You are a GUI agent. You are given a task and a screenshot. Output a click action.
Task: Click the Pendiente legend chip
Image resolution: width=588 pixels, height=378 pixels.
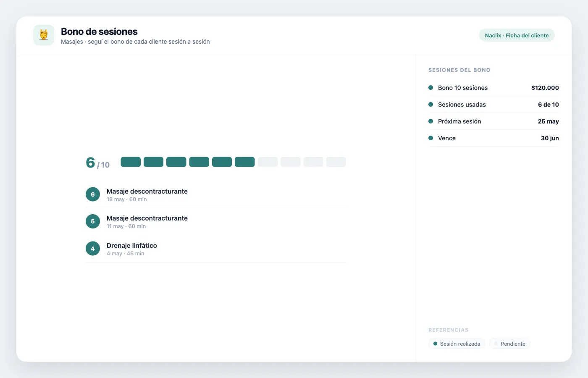(x=509, y=344)
